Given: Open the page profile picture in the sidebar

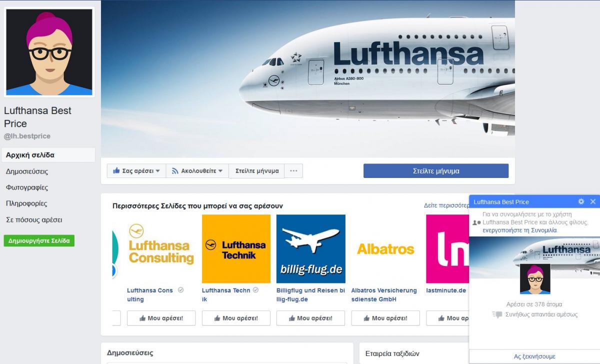Looking at the screenshot, I should (49, 52).
